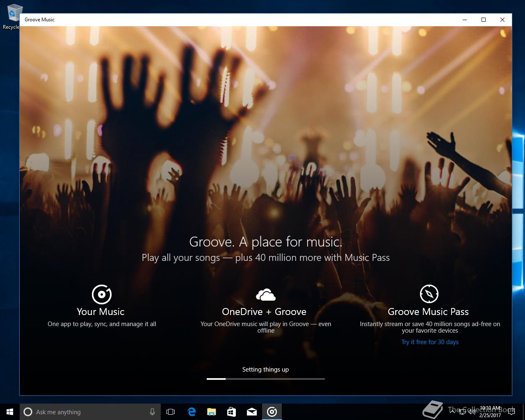Click the Setting things up progress bar
The height and width of the screenshot is (420, 525).
tap(266, 379)
